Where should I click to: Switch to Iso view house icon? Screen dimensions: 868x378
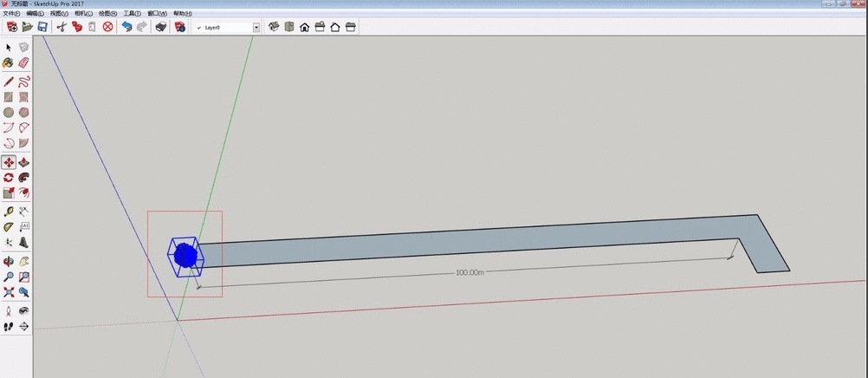point(305,27)
